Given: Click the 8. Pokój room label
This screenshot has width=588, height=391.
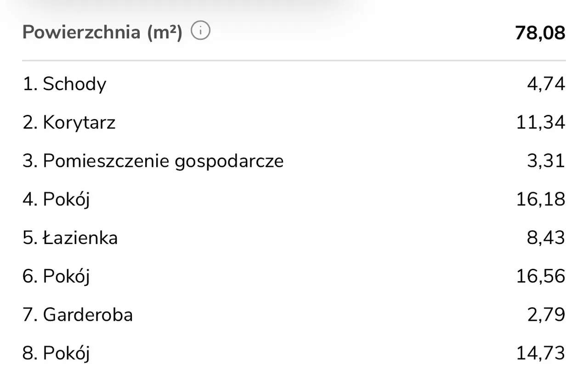Looking at the screenshot, I should click(56, 353).
